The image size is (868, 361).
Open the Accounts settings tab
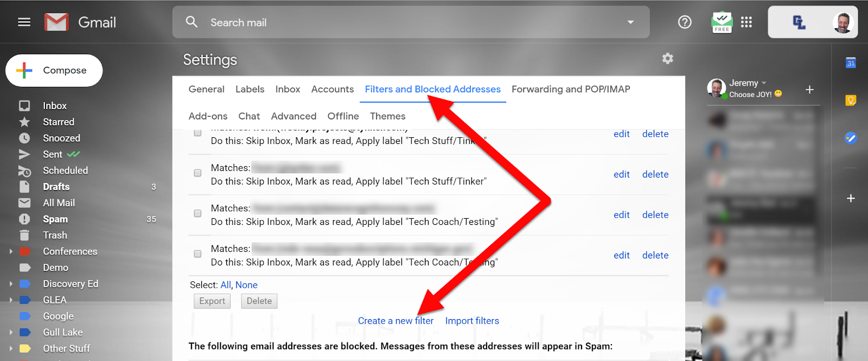click(333, 89)
